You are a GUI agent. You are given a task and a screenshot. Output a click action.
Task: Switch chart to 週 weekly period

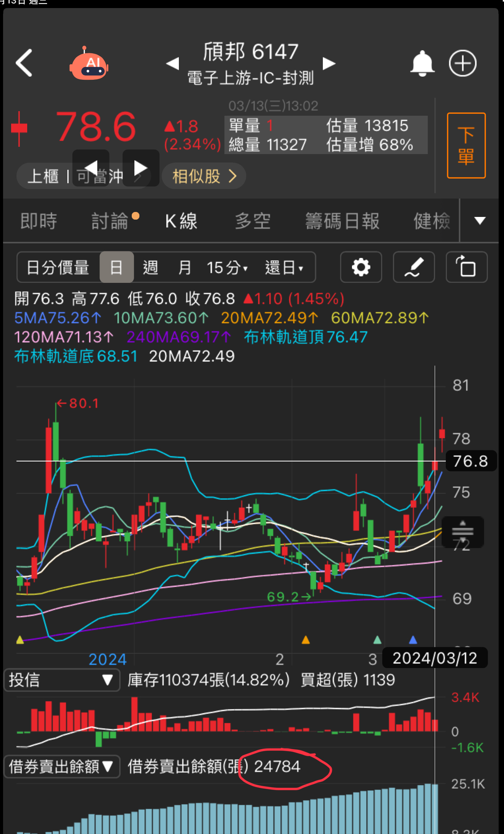point(150,267)
